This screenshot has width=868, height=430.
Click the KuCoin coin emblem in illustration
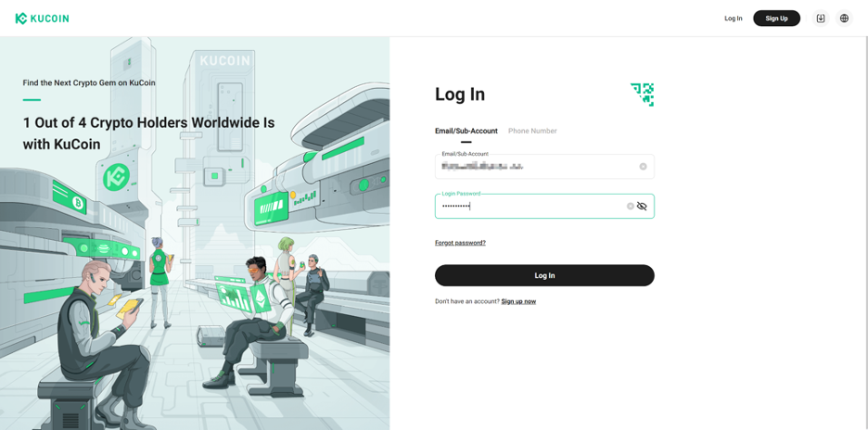[116, 177]
